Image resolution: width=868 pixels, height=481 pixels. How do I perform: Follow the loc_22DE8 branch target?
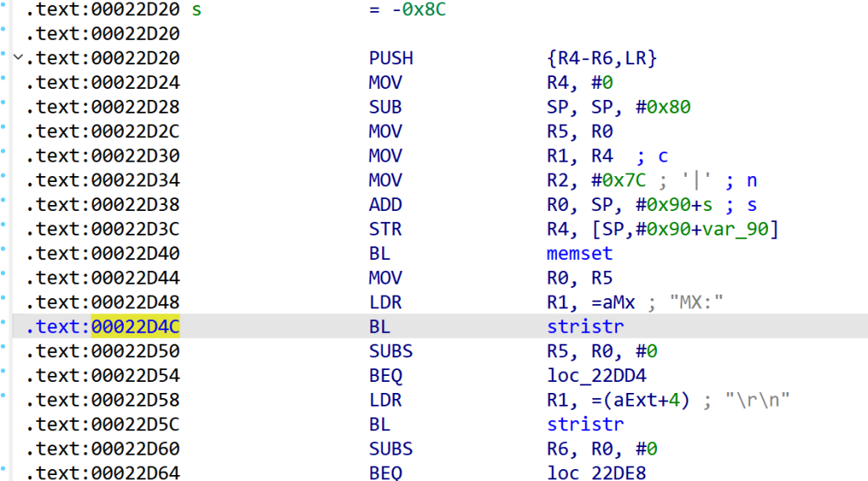point(597,473)
